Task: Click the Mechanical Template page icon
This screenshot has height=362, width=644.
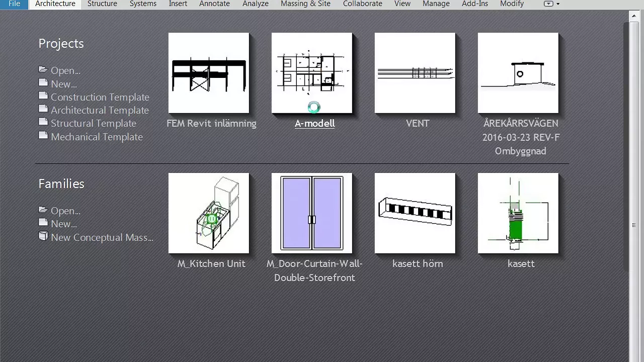Action: tap(43, 136)
